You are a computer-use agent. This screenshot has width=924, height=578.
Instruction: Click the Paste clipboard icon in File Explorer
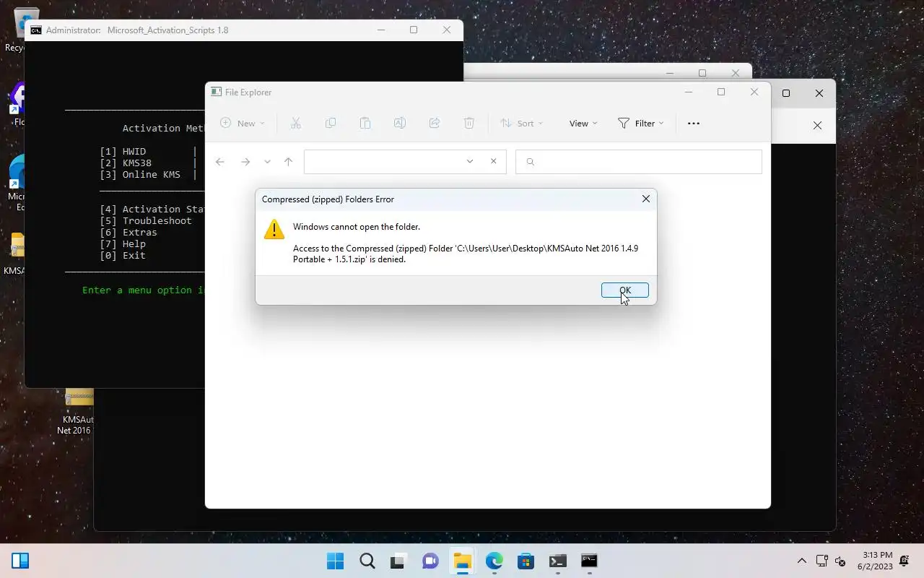(365, 124)
